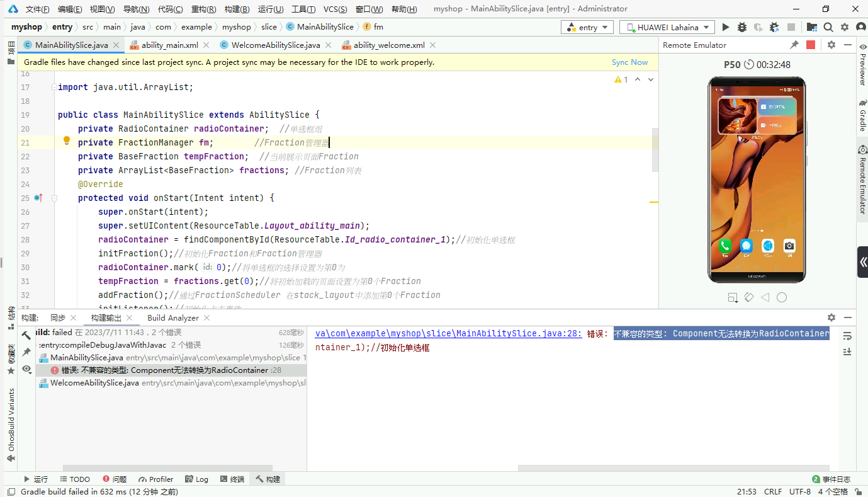Viewport: 868px width, 497px height.
Task: Open the project structure icon
Action: click(x=812, y=27)
